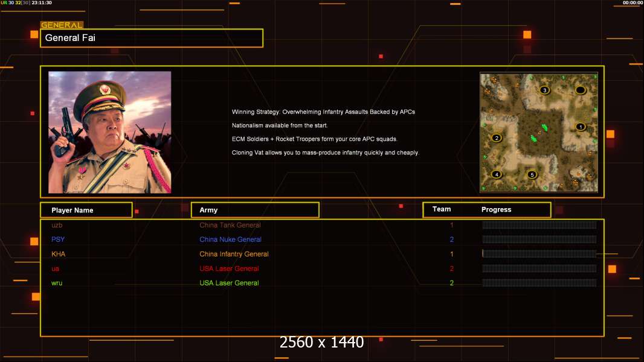The height and width of the screenshot is (362, 644).
Task: Click KHA's China Infantry General army entry
Action: 234,254
